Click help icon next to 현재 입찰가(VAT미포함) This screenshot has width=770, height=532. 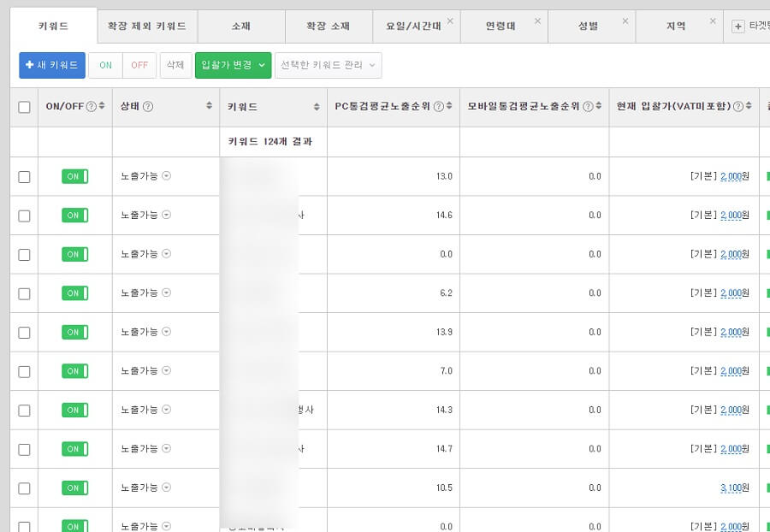737,107
